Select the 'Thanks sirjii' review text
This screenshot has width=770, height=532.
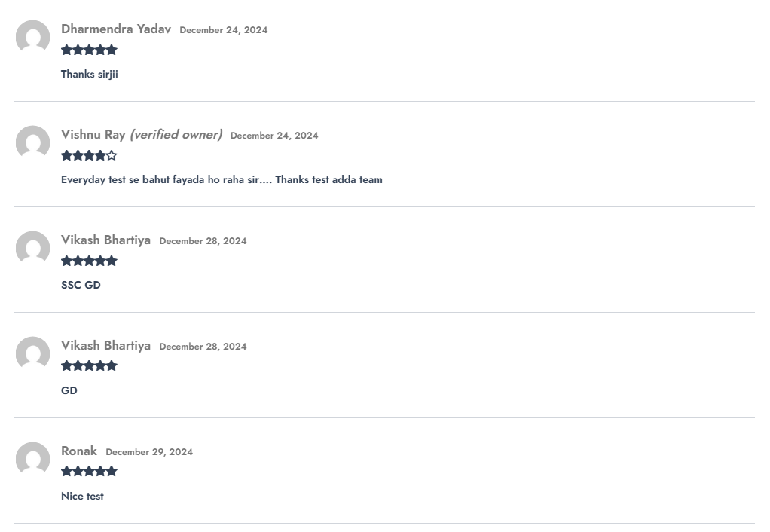(x=90, y=74)
